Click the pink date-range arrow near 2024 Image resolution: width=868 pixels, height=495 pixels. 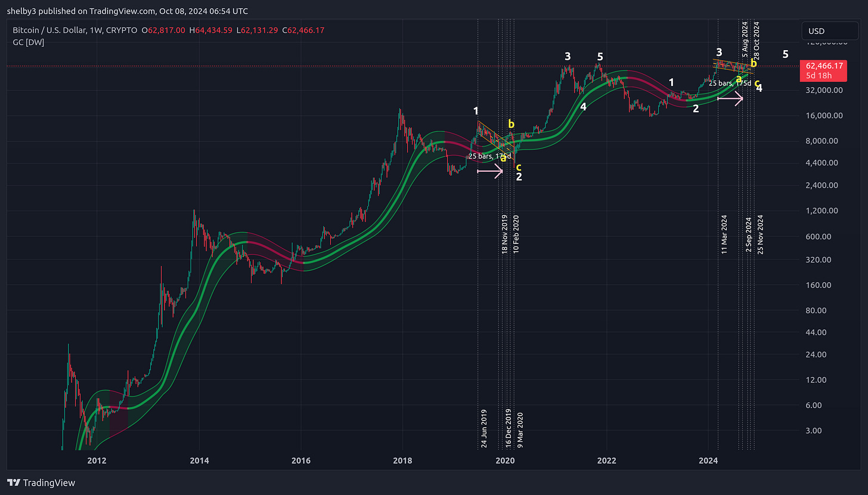730,98
